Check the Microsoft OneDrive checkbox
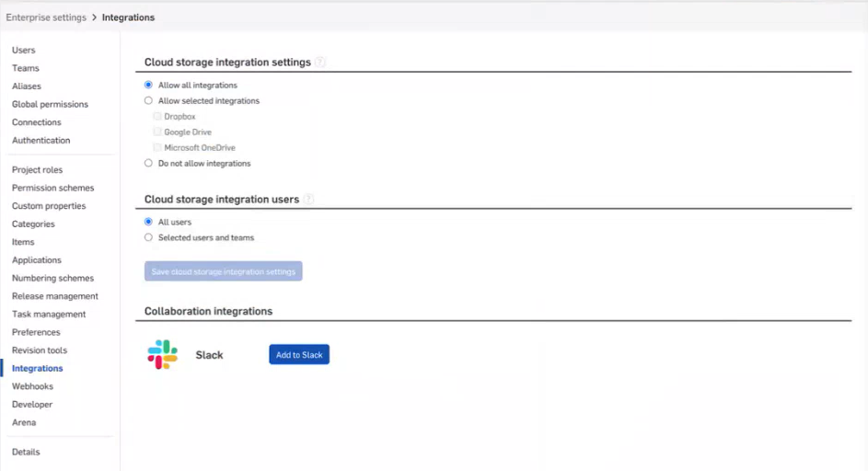This screenshot has width=868, height=471. click(x=157, y=147)
